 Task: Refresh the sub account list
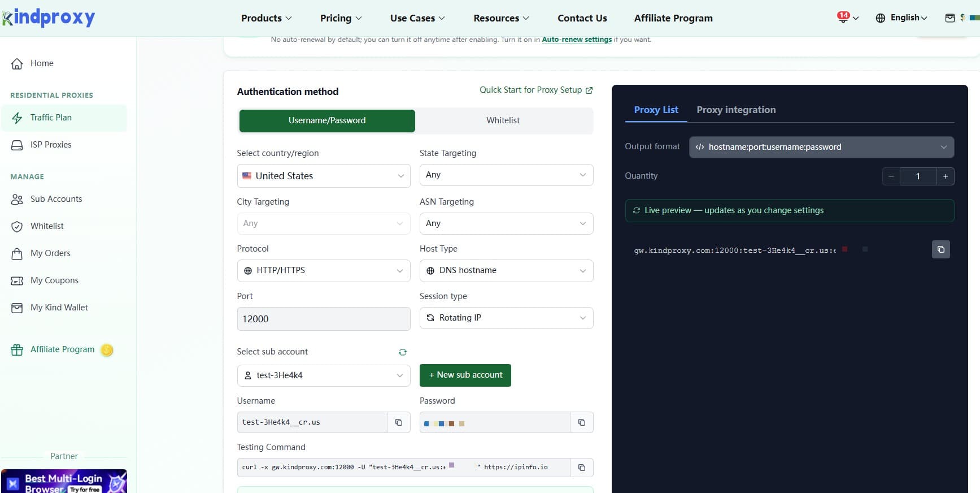click(403, 352)
